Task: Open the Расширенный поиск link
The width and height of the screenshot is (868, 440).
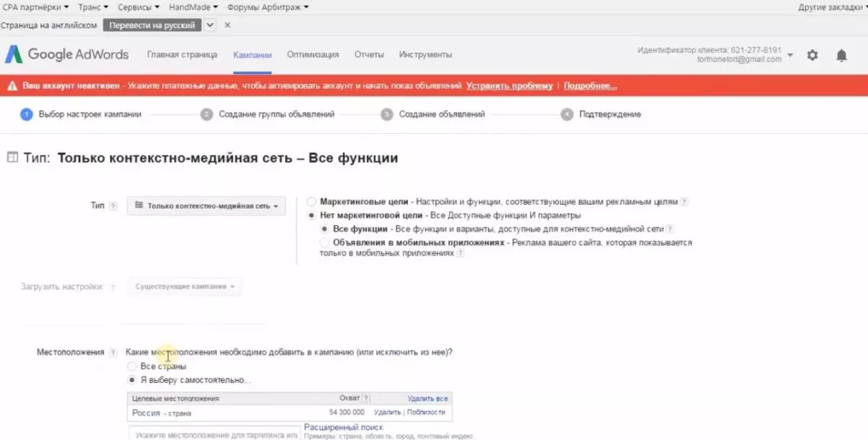Action: 344,427
